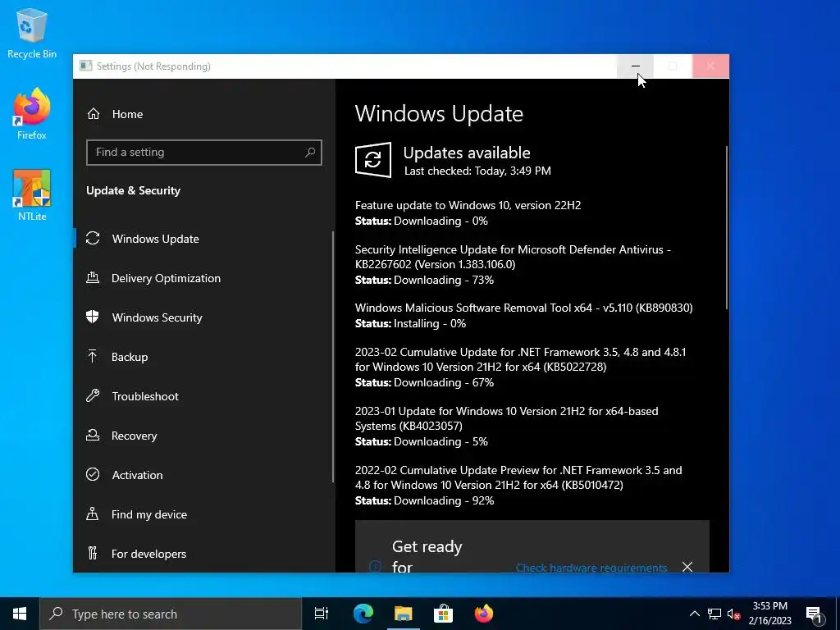Image resolution: width=840 pixels, height=630 pixels.
Task: Open File Explorer from taskbar
Action: click(x=404, y=614)
